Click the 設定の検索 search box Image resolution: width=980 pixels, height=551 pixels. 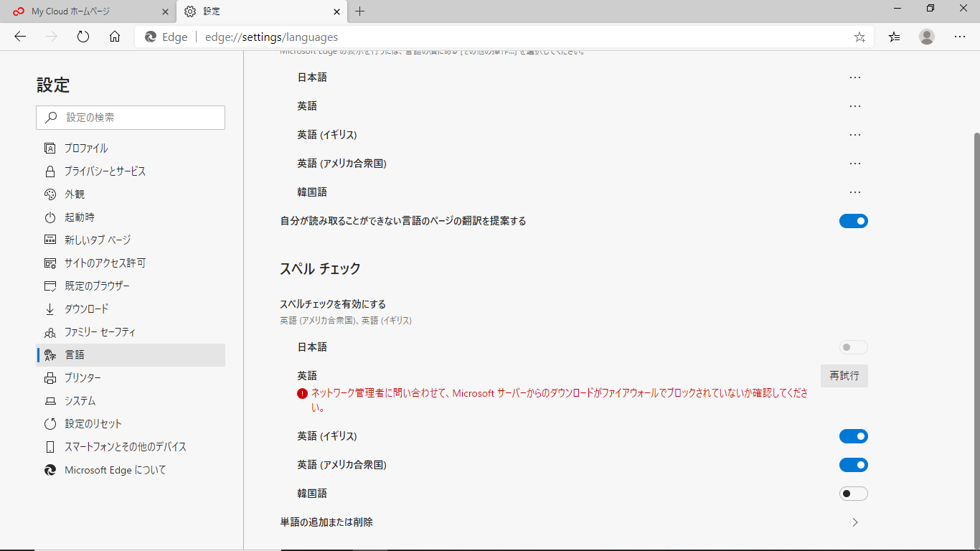[x=131, y=118]
